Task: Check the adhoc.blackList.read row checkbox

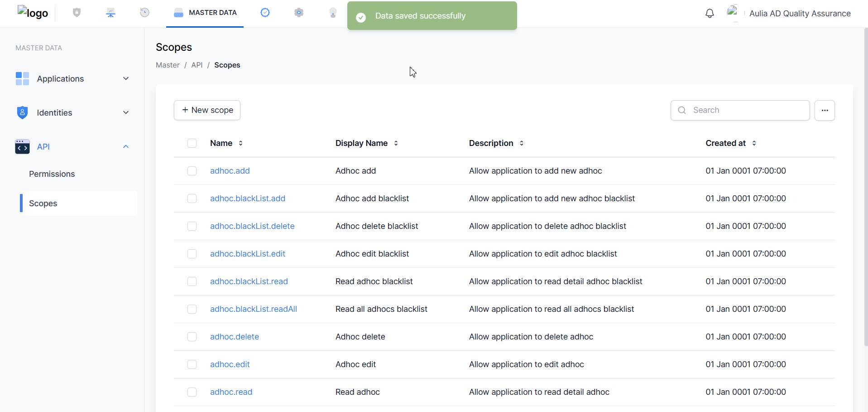Action: coord(192,281)
